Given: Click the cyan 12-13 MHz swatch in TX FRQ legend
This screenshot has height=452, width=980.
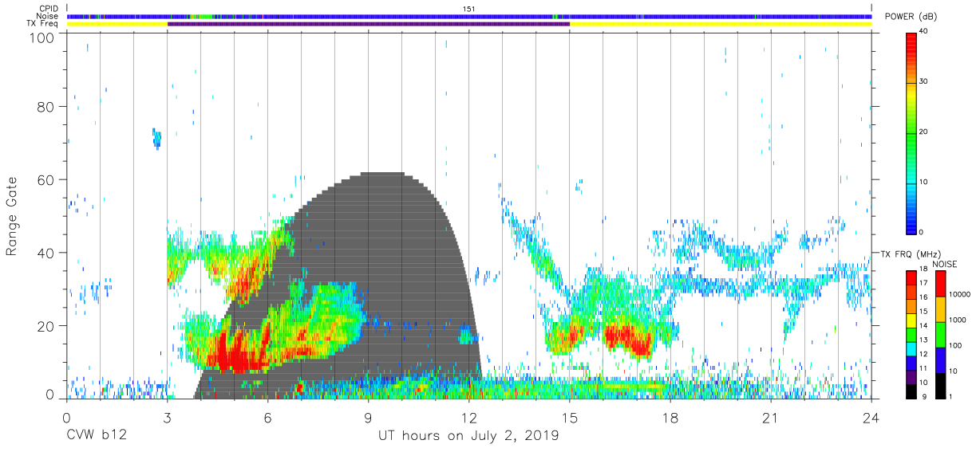Looking at the screenshot, I should [x=911, y=348].
